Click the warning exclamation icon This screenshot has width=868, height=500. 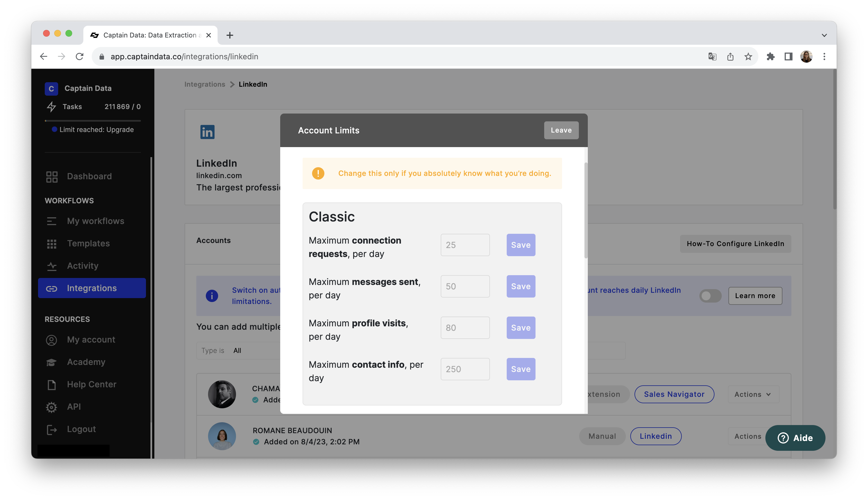(x=318, y=173)
